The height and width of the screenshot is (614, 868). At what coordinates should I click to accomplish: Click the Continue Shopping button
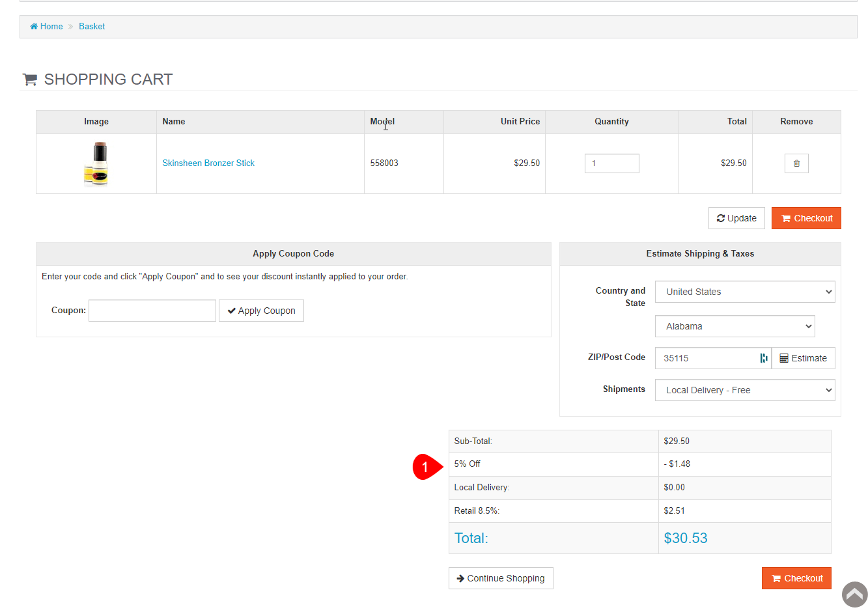501,578
